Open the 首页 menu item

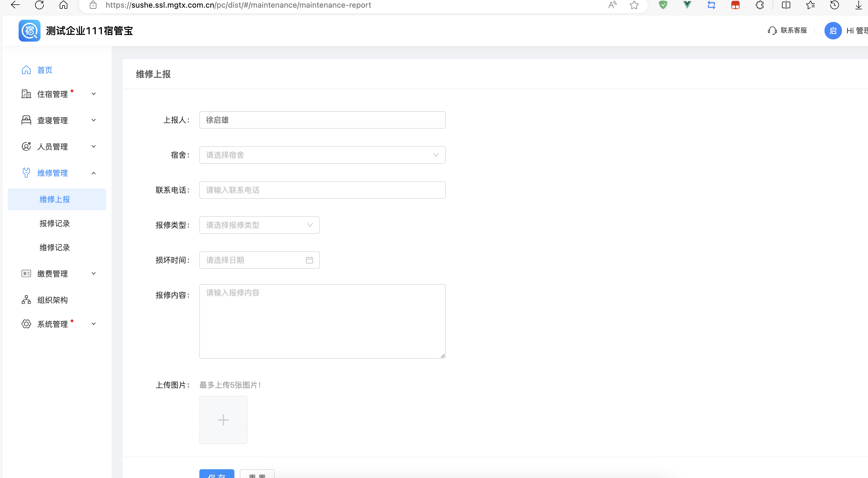point(45,70)
